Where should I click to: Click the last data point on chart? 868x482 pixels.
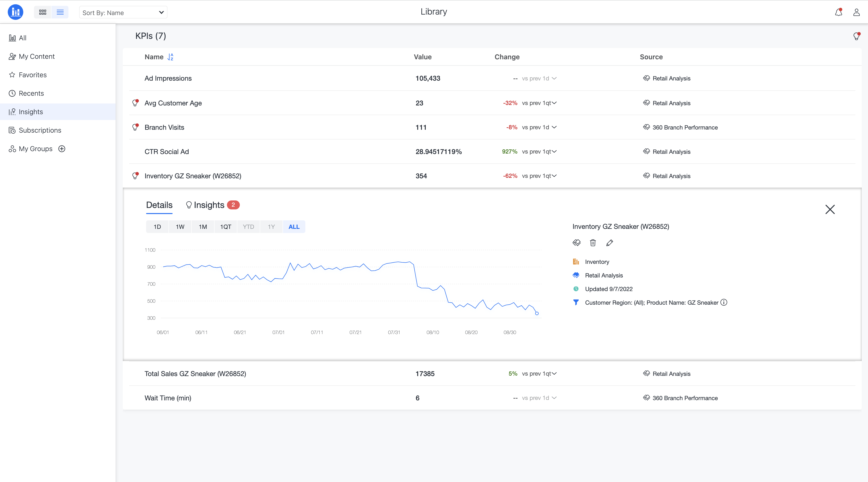tap(537, 313)
